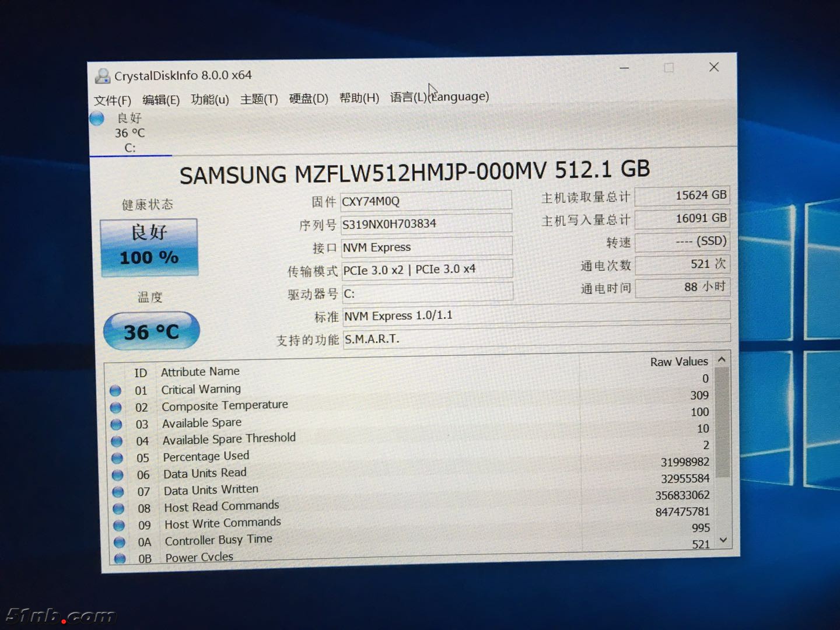This screenshot has width=840, height=630.
Task: Click the Composite Temperature status indicator
Action: tap(116, 407)
